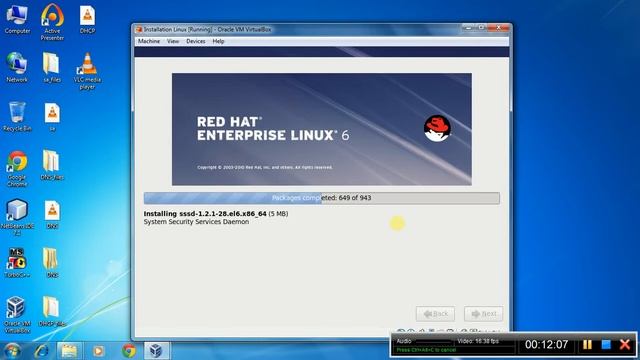This screenshot has width=640, height=360.
Task: Select the Oracle VM VirtualBox desktop shortcut
Action: click(x=17, y=315)
